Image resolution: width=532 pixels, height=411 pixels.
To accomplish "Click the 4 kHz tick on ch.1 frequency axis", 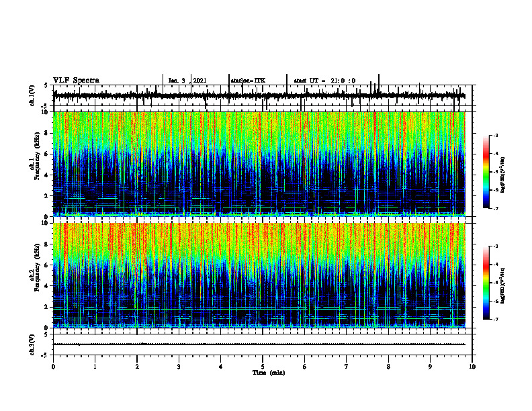I will tap(47, 175).
